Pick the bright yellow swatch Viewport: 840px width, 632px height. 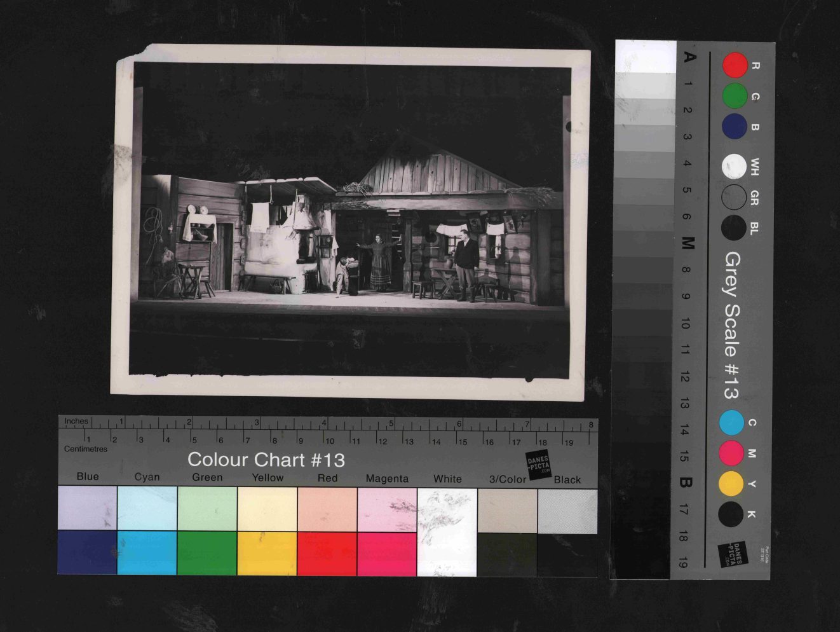tap(267, 553)
